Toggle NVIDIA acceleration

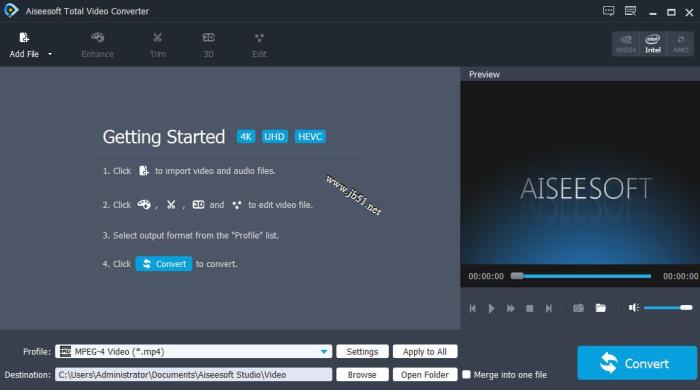(x=626, y=44)
